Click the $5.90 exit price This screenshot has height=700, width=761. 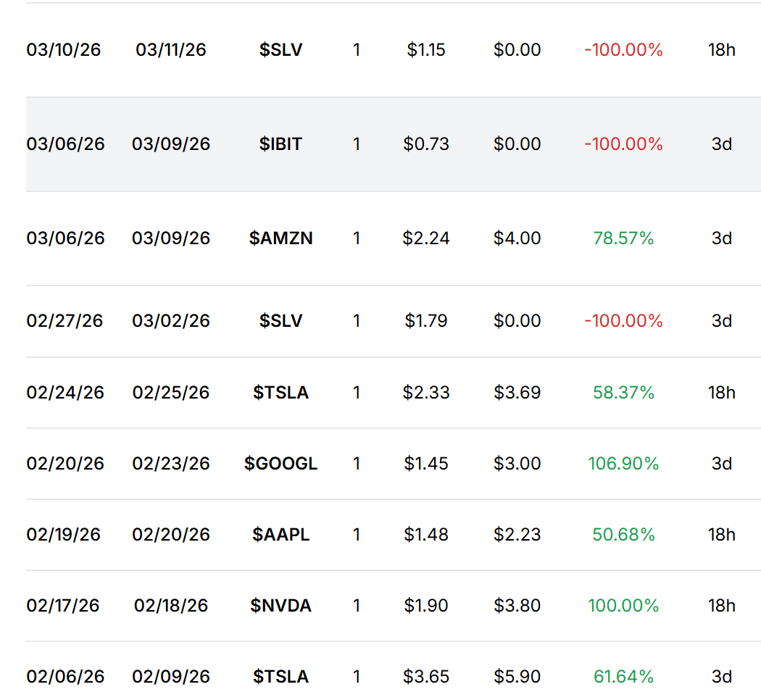click(x=517, y=676)
